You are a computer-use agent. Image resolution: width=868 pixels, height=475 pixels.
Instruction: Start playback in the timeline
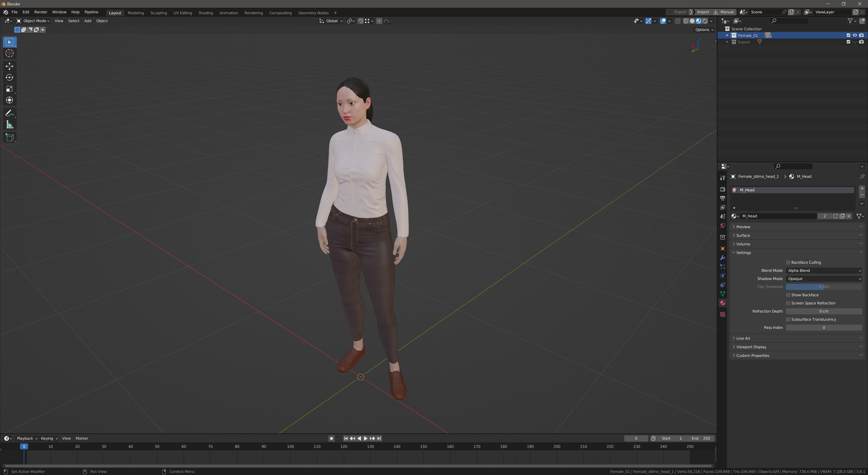click(x=365, y=438)
